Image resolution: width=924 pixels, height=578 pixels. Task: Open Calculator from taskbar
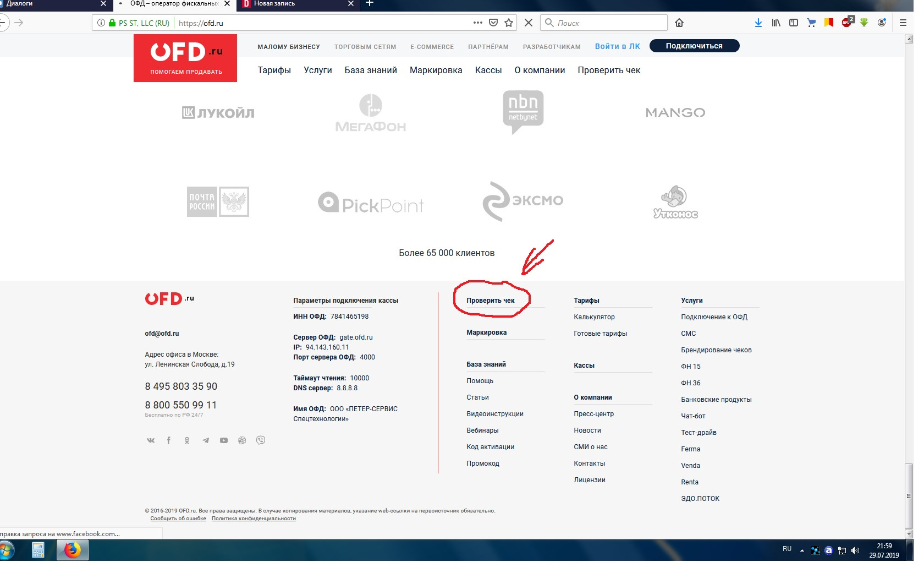[38, 550]
